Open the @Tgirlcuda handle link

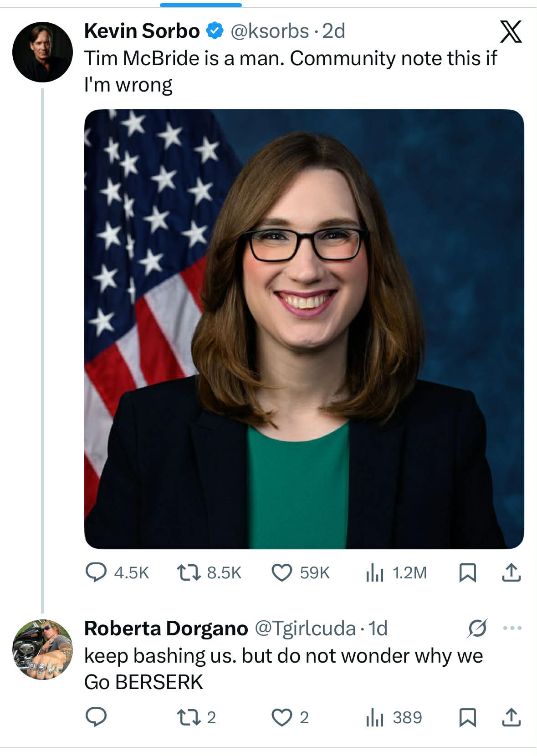pos(305,628)
